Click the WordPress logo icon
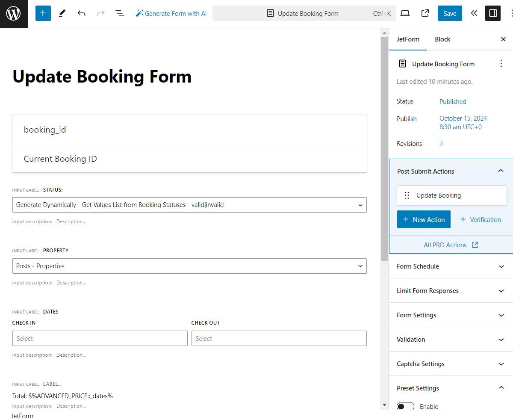 click(x=13, y=13)
